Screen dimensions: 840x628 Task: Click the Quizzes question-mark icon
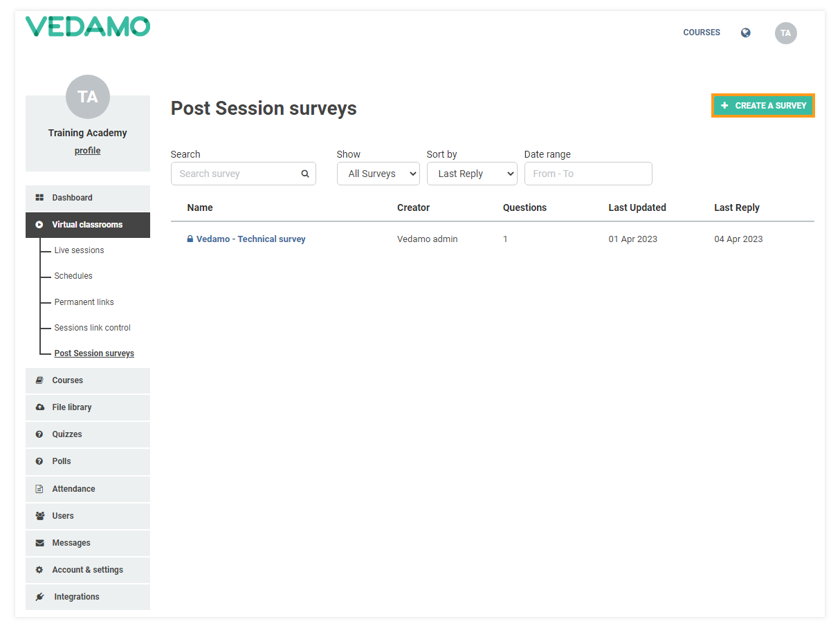(39, 434)
